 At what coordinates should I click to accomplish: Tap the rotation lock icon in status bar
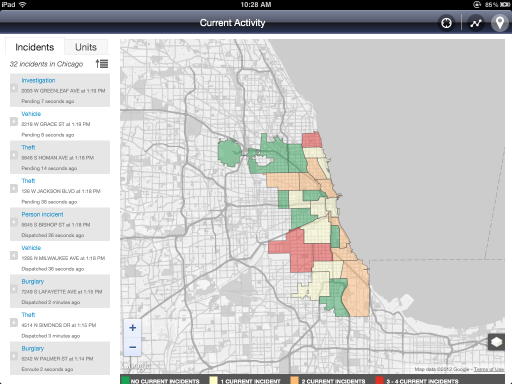(x=477, y=4)
